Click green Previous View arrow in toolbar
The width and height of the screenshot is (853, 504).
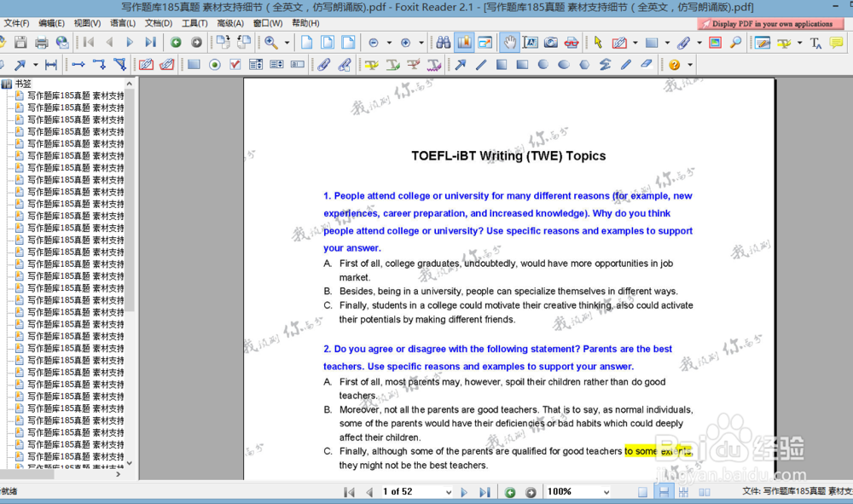point(176,43)
